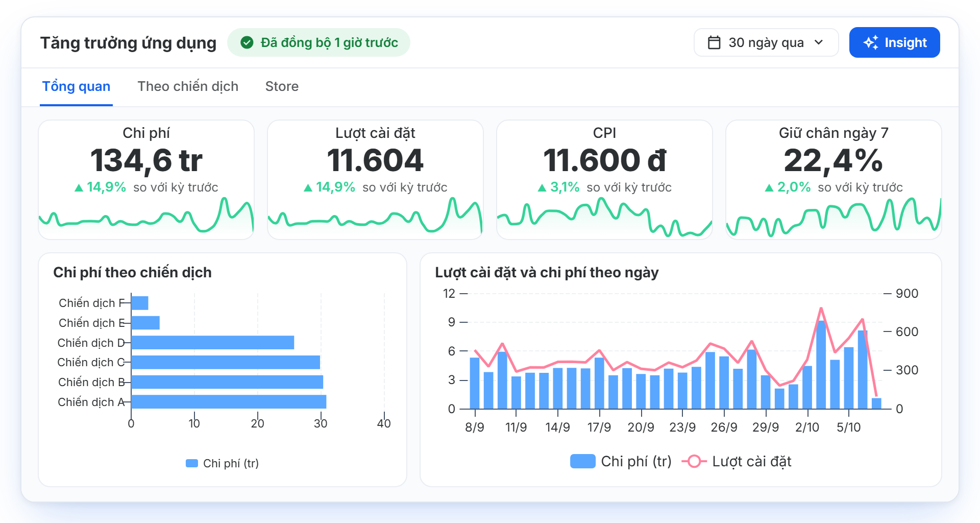Click the 2/10 date axis label
The image size is (980, 523).
[807, 427]
